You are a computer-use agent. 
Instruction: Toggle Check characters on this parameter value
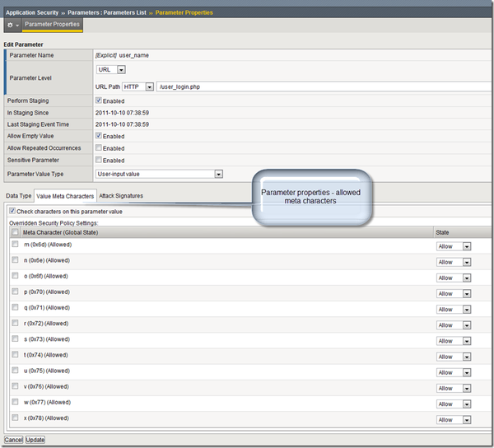click(x=12, y=212)
